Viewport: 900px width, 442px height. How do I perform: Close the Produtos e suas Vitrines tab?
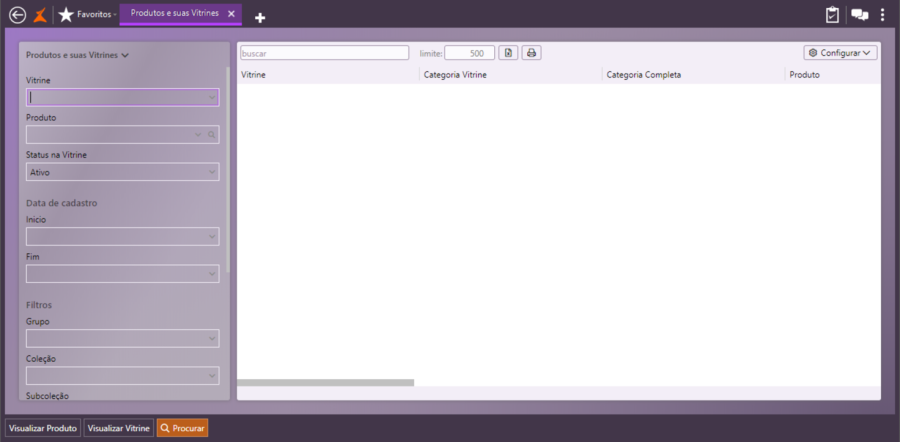coord(231,14)
